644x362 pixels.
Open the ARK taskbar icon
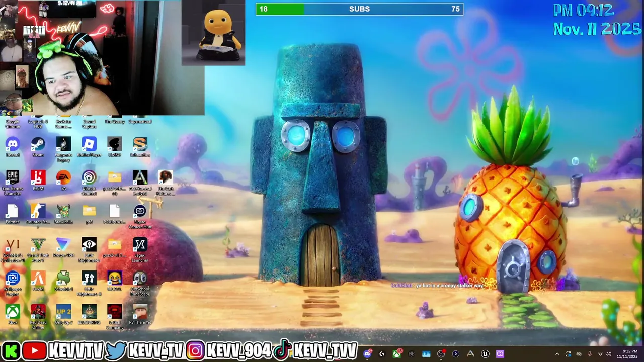(x=470, y=354)
